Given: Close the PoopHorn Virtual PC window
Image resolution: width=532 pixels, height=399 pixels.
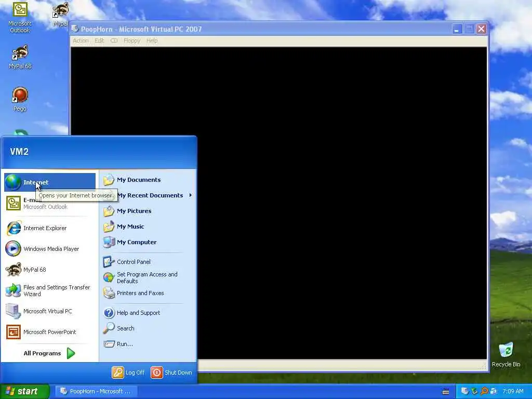Looking at the screenshot, I should coord(481,29).
